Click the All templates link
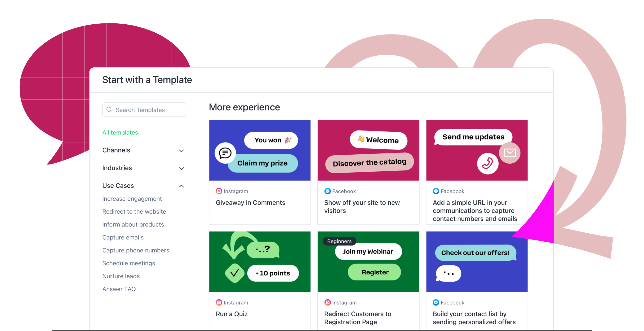The height and width of the screenshot is (331, 644). [x=120, y=132]
